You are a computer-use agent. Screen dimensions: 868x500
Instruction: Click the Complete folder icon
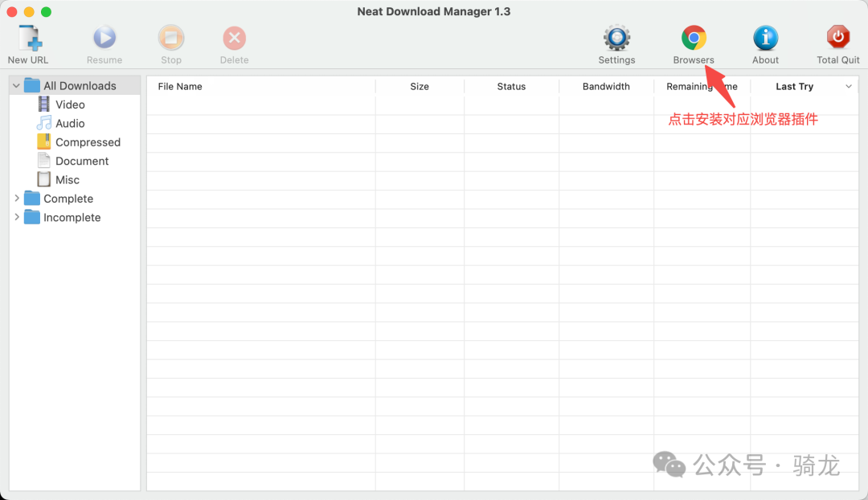[32, 199]
